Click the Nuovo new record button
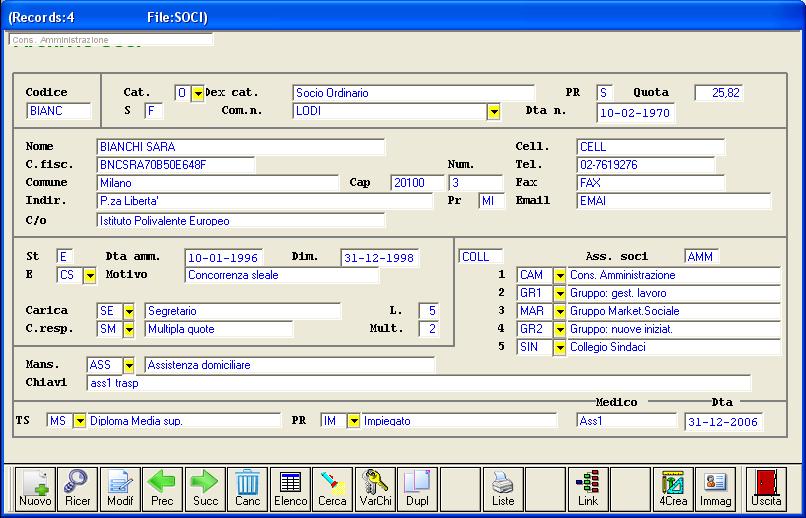The height and width of the screenshot is (518, 806). point(35,489)
